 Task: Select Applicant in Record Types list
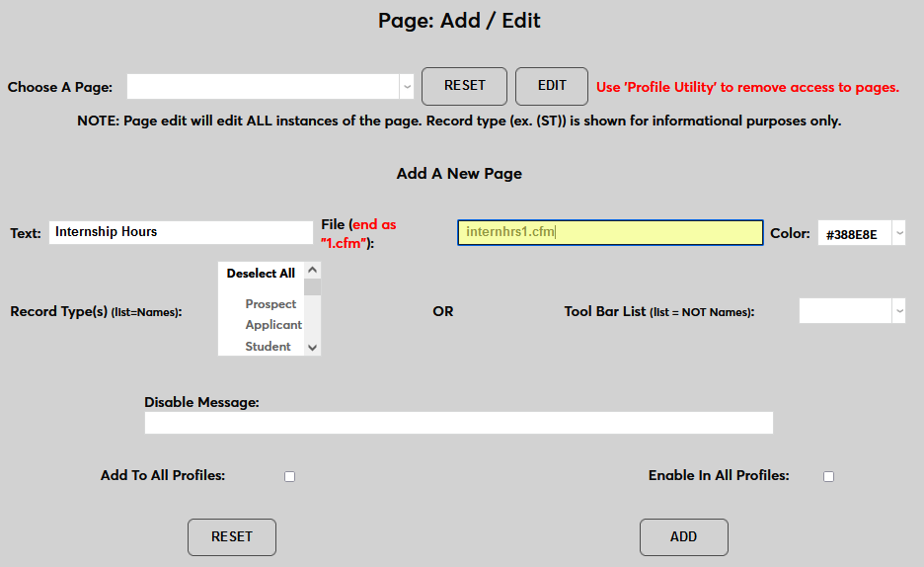tap(273, 325)
